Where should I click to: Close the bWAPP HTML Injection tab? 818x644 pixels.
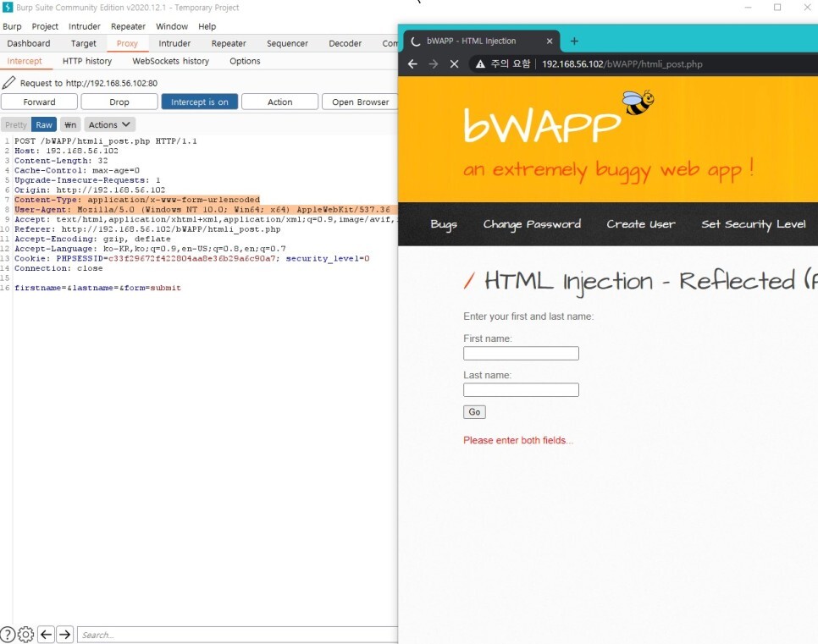point(550,41)
